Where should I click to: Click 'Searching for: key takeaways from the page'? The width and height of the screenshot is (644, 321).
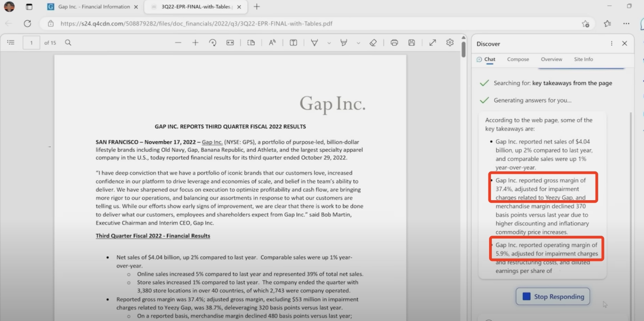[553, 83]
